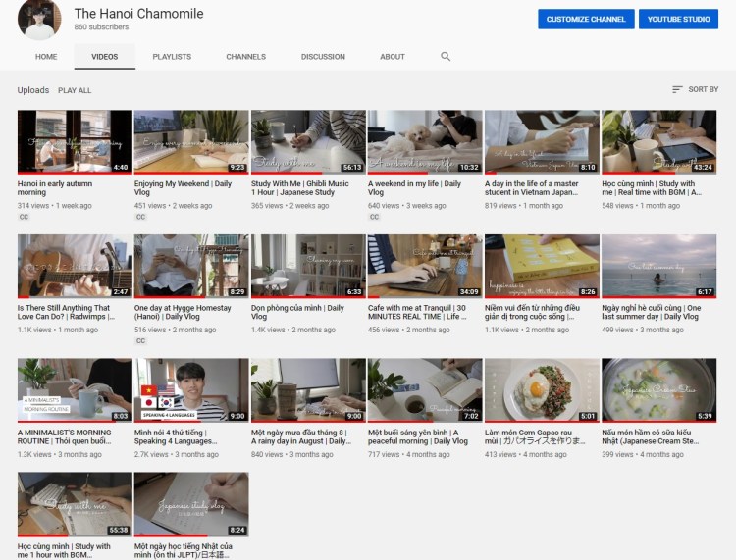Screen dimensions: 736x560
Task: Click the Play All link
Action: [x=75, y=90]
